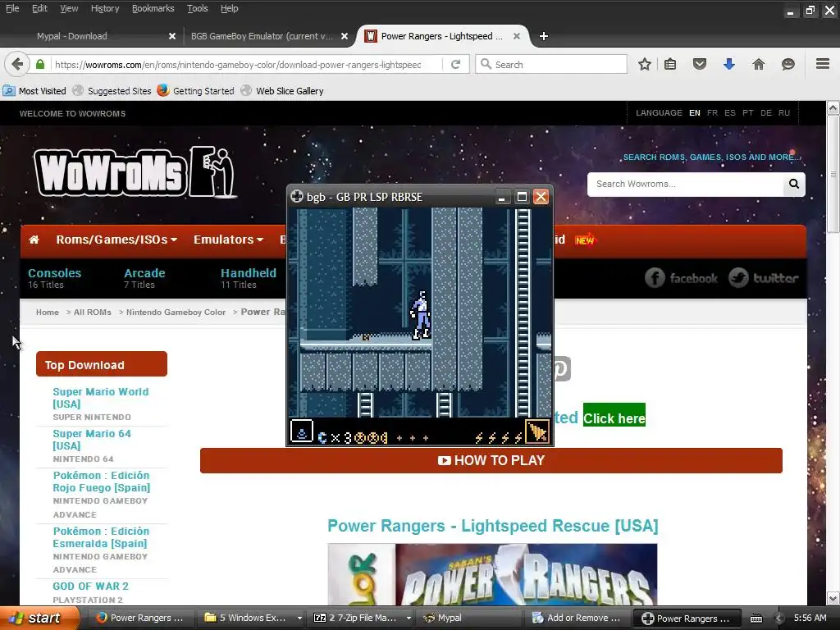The width and height of the screenshot is (840, 630).
Task: Close the Mypal - Download tab
Action: point(172,36)
